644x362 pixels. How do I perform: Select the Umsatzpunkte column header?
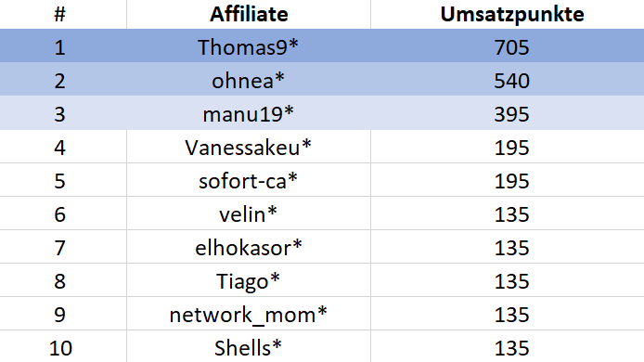[x=511, y=14]
